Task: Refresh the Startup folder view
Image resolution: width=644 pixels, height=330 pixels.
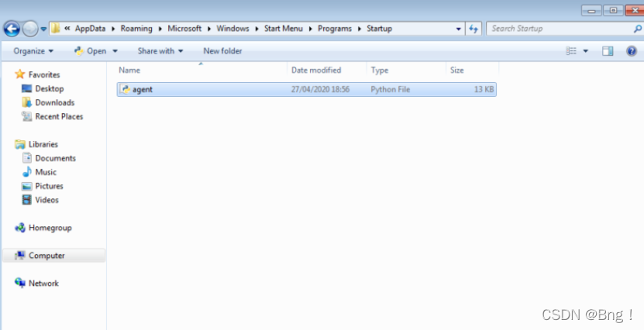Action: coord(474,29)
